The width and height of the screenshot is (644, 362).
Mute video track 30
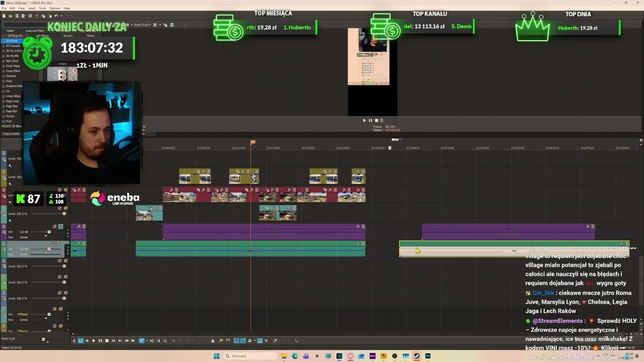pyautogui.click(x=59, y=261)
